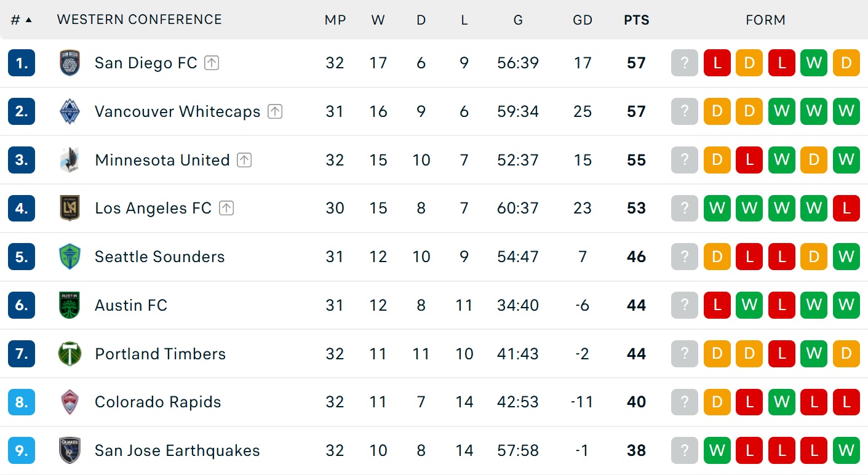Sort standings by GD column header
868x475 pixels.
point(582,20)
